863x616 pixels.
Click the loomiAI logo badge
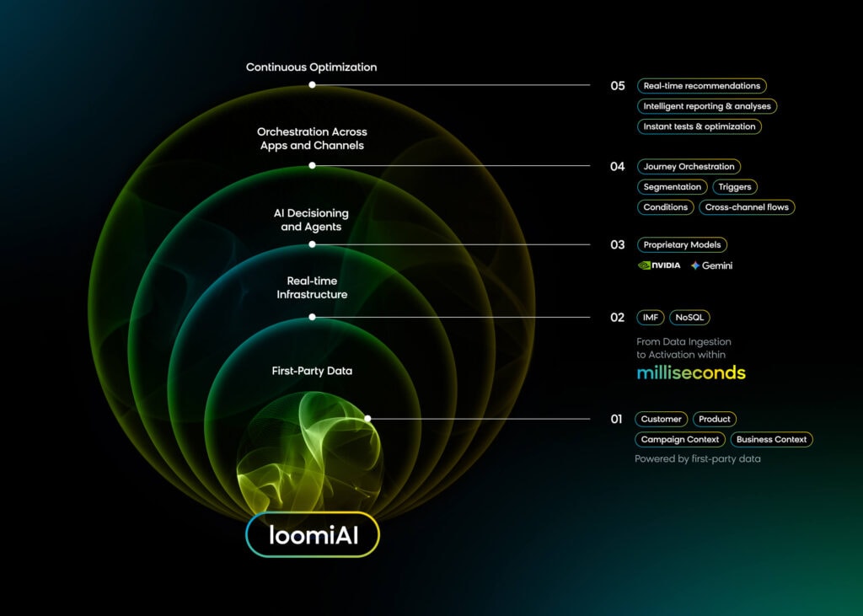313,535
